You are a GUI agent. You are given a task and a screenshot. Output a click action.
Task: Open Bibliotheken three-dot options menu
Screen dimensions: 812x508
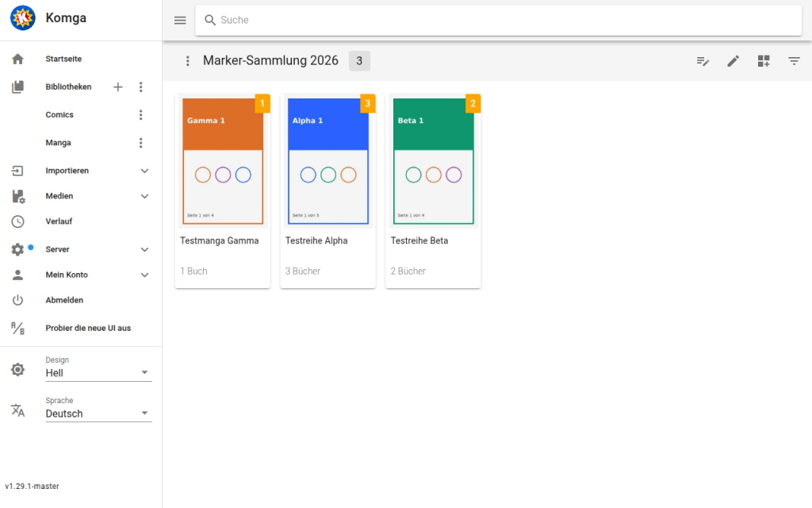coord(141,87)
